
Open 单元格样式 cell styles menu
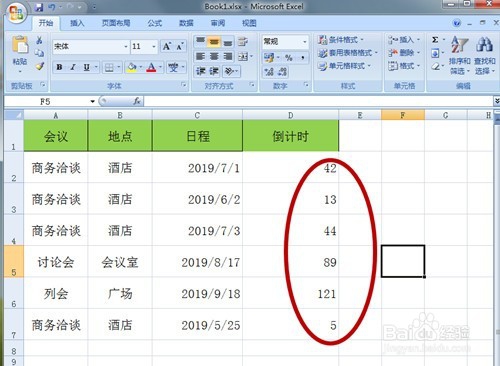tap(344, 66)
